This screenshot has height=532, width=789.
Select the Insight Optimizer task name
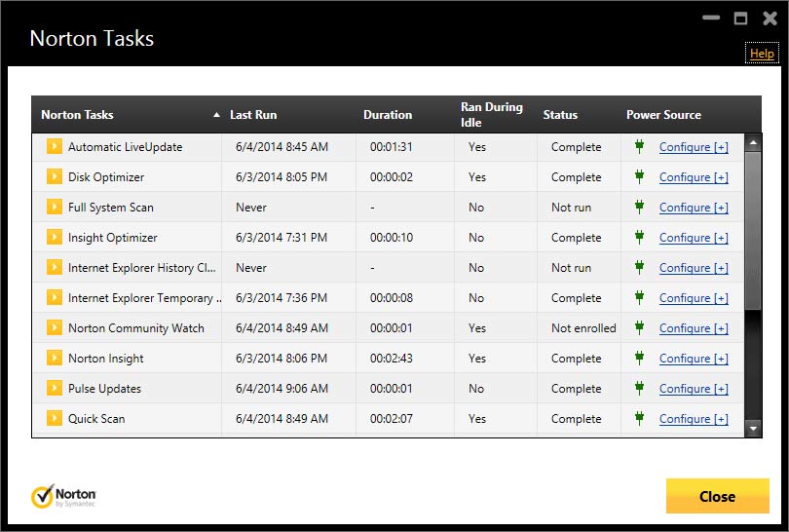113,238
